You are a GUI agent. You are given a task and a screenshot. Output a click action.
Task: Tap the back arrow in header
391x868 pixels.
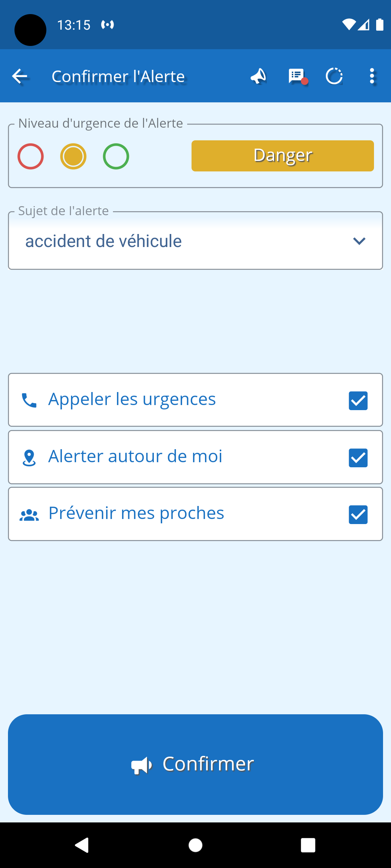[x=20, y=76]
